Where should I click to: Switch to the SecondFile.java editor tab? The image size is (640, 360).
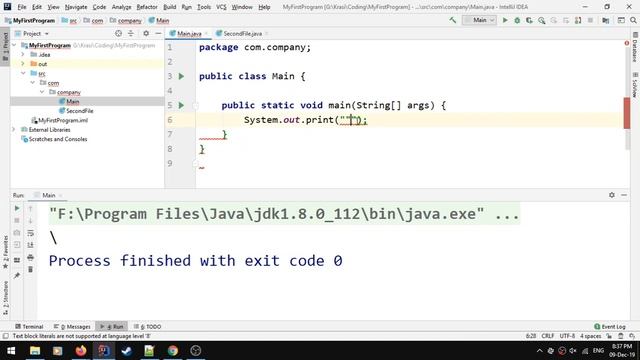pos(242,33)
